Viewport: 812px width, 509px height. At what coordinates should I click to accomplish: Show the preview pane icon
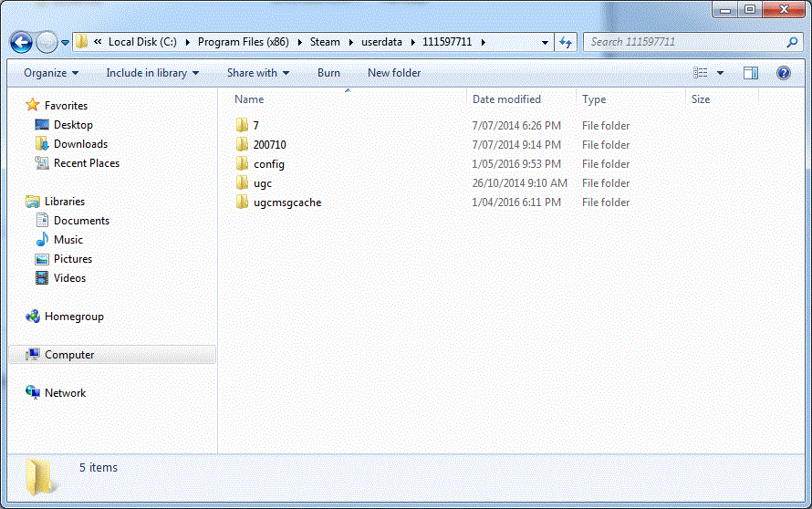point(751,73)
